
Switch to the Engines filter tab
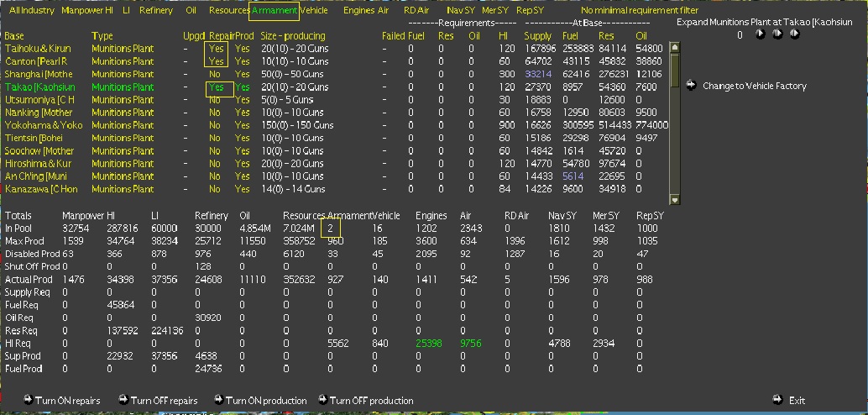point(358,11)
